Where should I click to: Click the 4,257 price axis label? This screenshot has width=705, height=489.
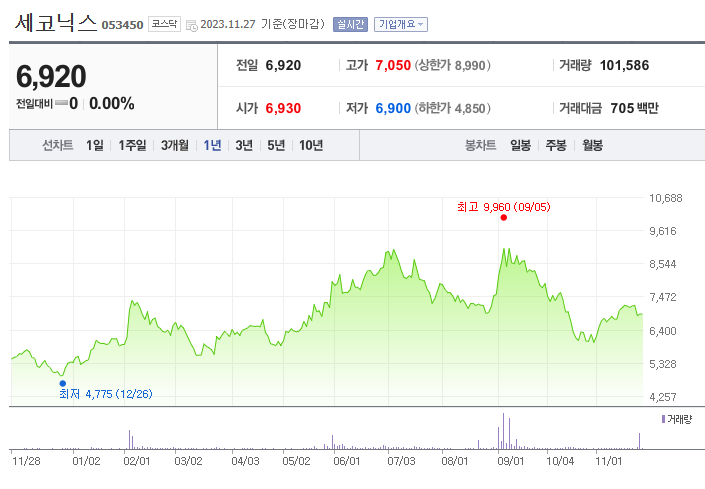(663, 397)
